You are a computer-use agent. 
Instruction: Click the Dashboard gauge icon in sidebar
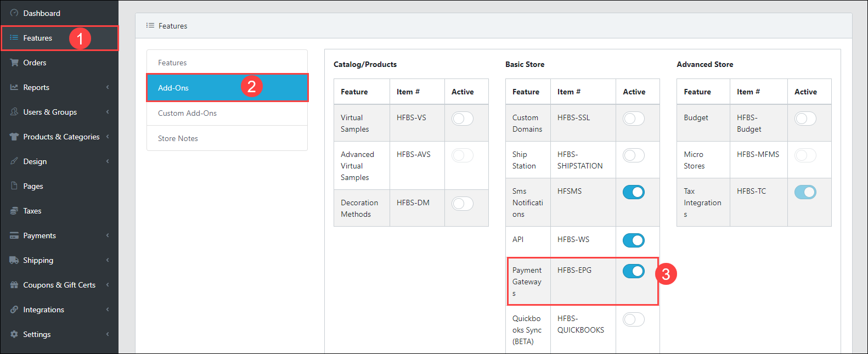(14, 13)
